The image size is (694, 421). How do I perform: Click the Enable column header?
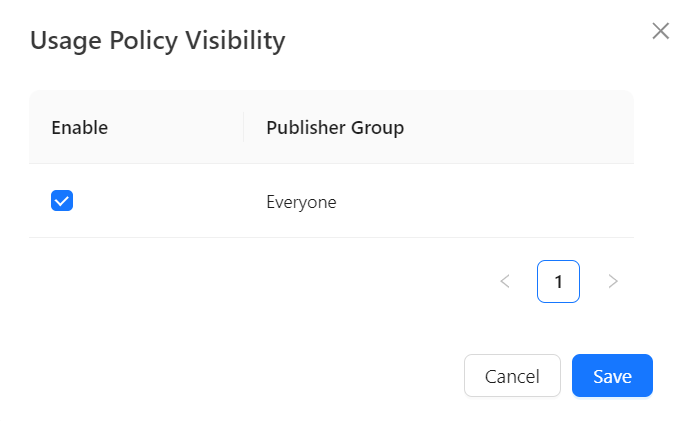pyautogui.click(x=80, y=127)
